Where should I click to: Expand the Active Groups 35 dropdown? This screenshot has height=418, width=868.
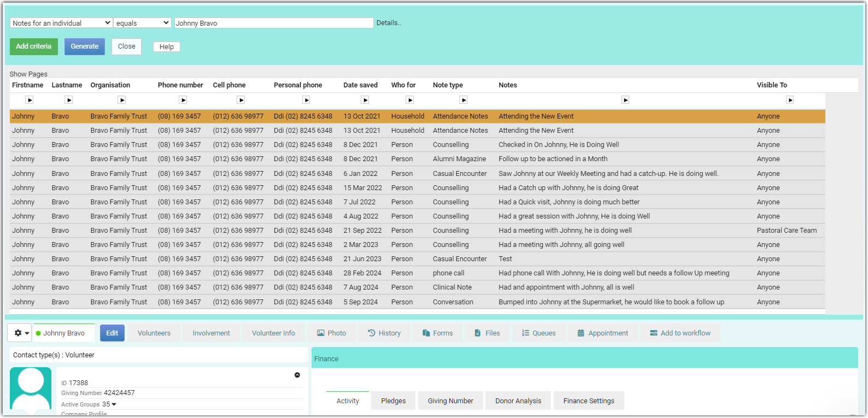[x=114, y=404]
